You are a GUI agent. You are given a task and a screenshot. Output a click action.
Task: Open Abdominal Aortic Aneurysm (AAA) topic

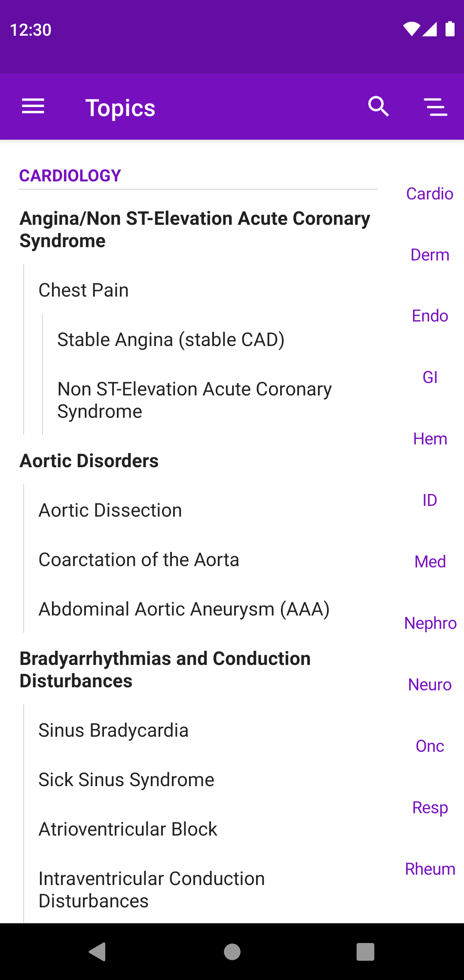[184, 609]
